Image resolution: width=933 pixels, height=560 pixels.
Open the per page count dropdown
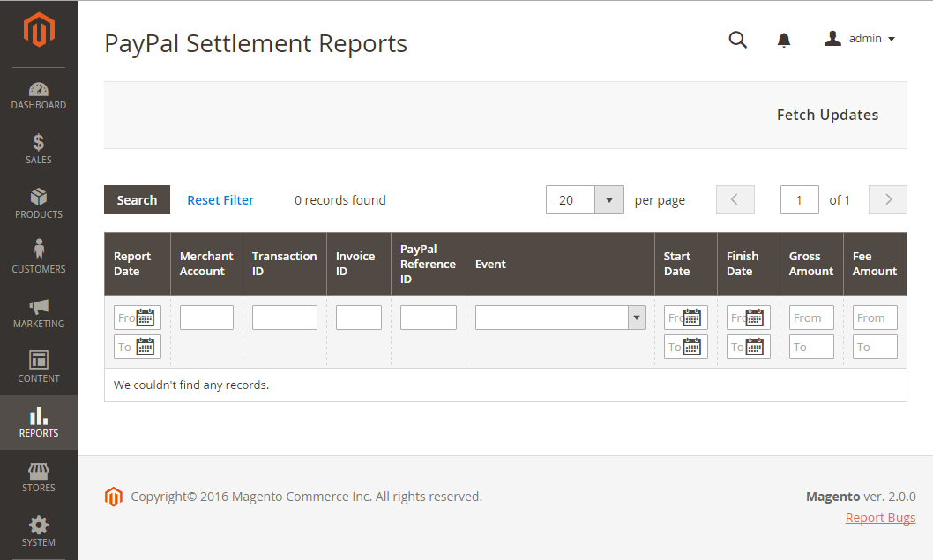point(608,200)
